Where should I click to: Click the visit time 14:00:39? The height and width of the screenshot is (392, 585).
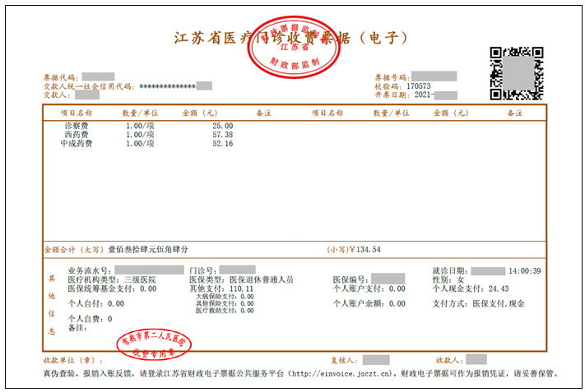pyautogui.click(x=525, y=271)
